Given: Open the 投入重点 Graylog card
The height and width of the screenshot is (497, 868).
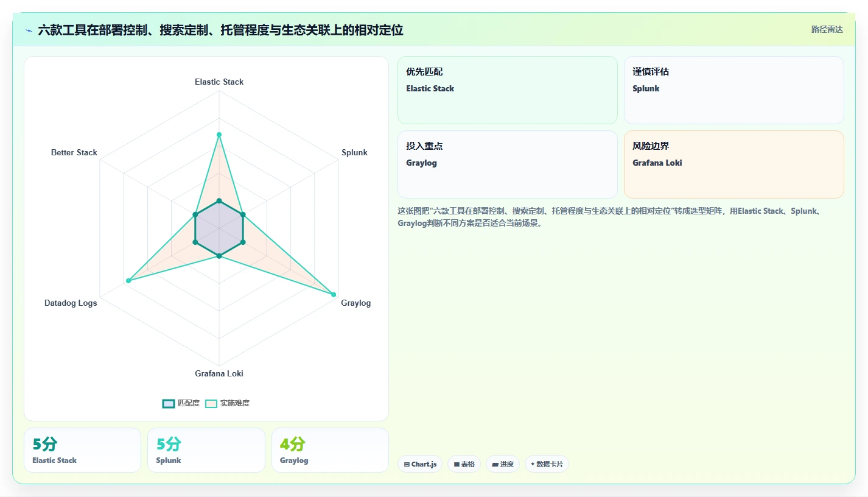Looking at the screenshot, I should point(508,164).
